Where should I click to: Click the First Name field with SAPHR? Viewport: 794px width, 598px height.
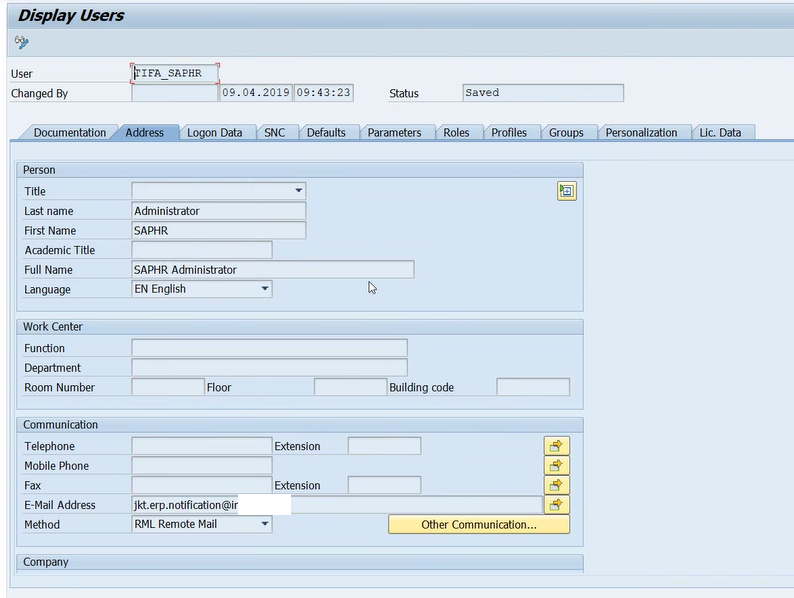[x=219, y=230]
